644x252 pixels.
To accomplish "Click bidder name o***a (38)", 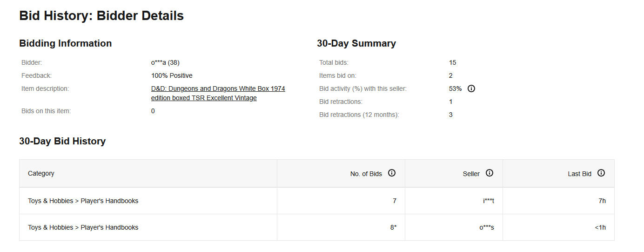I will pyautogui.click(x=165, y=62).
